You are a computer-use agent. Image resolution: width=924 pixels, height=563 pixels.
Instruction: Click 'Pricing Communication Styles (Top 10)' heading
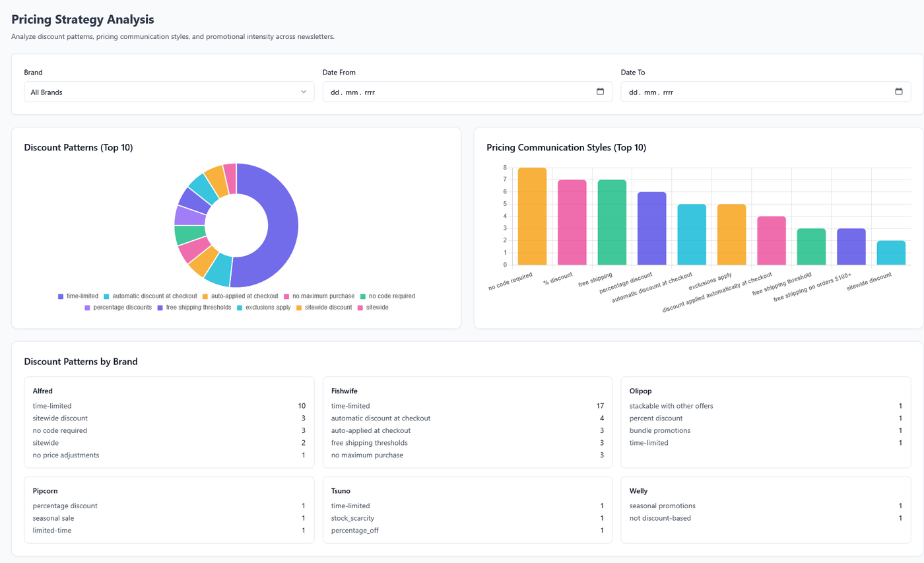pyautogui.click(x=566, y=148)
